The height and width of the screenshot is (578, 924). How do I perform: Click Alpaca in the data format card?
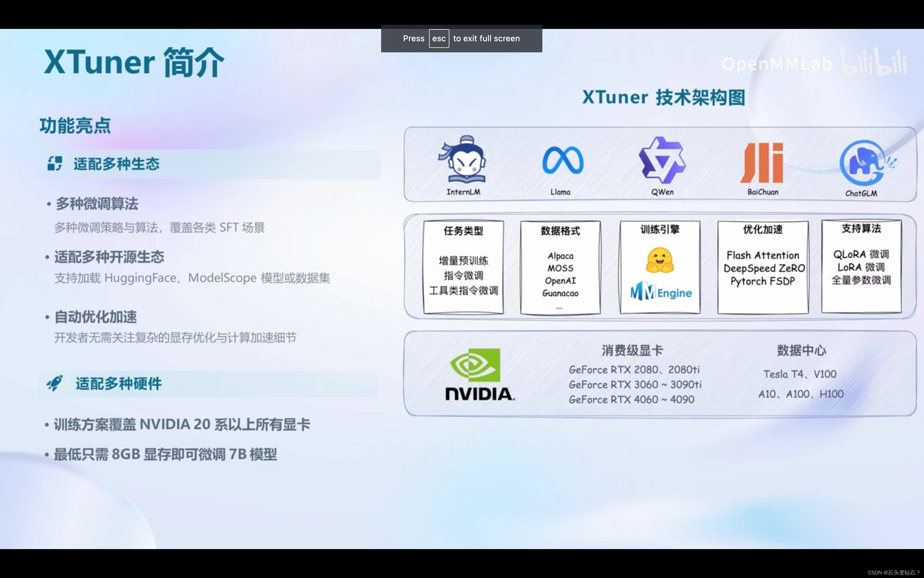coord(560,256)
